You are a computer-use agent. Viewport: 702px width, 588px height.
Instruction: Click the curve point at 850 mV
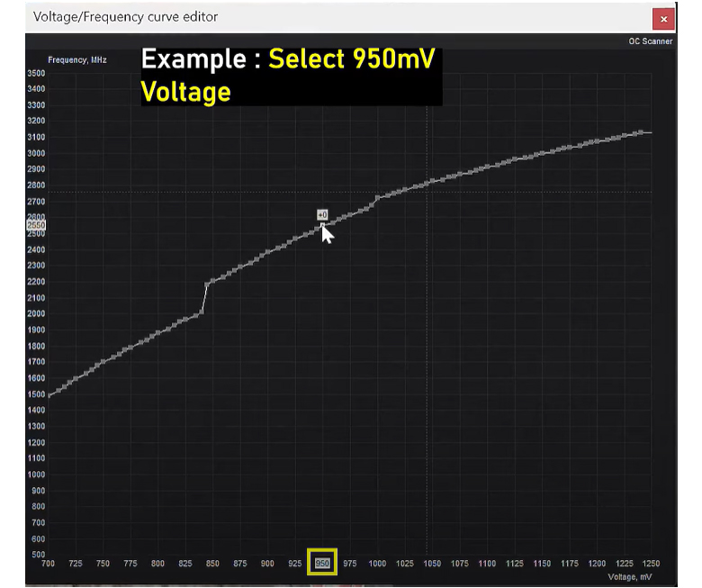point(212,280)
